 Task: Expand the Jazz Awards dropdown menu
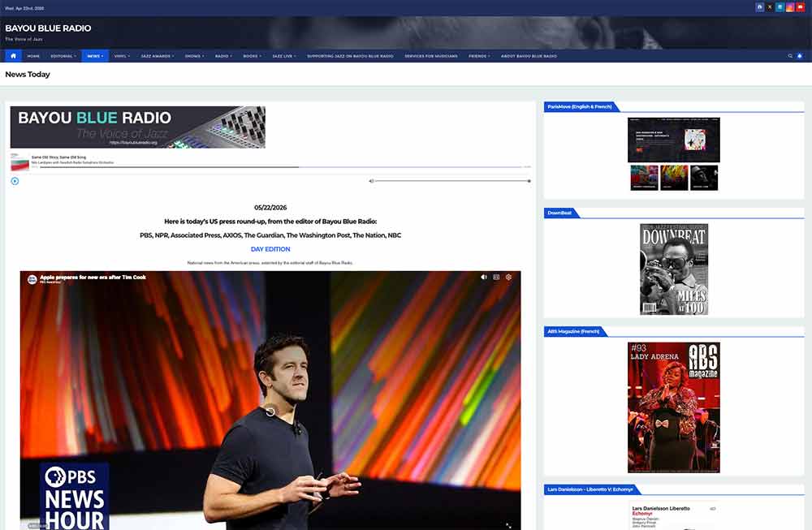pos(157,56)
